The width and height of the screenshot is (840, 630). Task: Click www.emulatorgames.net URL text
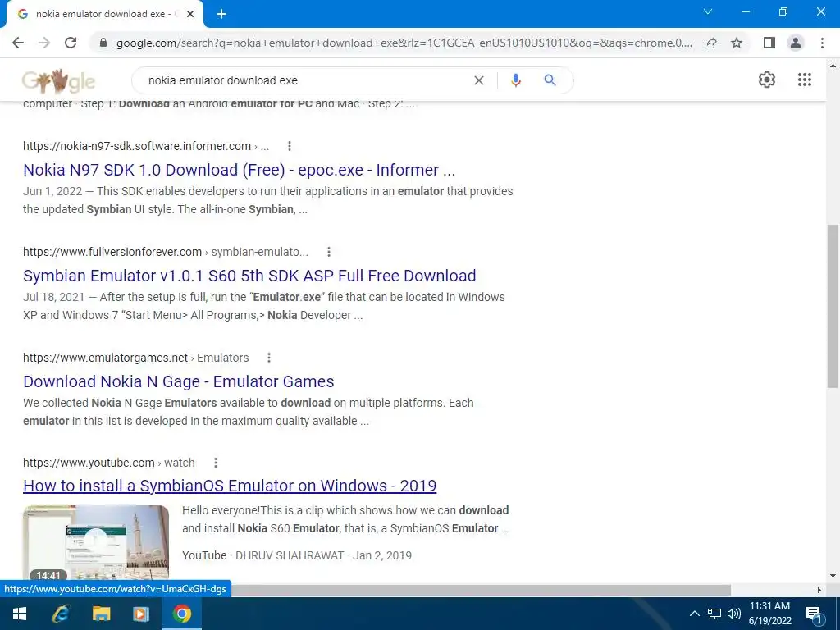tap(106, 358)
